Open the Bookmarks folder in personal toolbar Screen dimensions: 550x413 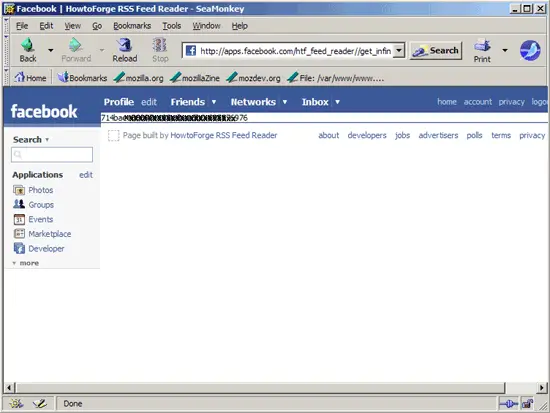(82, 78)
